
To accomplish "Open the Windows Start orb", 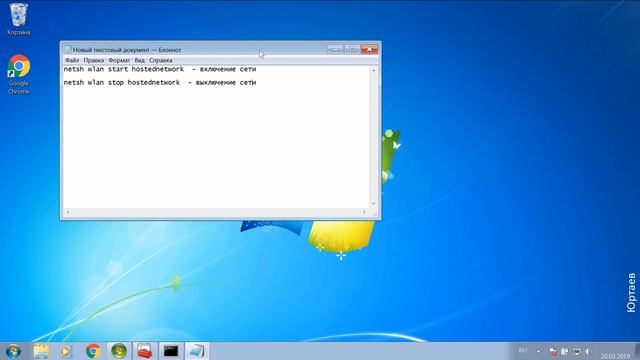I will (13, 351).
